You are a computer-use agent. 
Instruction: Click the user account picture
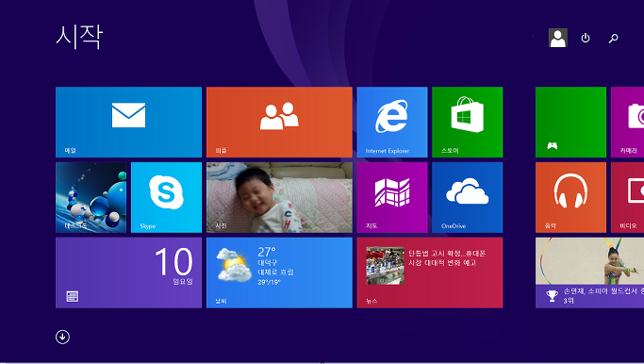pos(558,38)
